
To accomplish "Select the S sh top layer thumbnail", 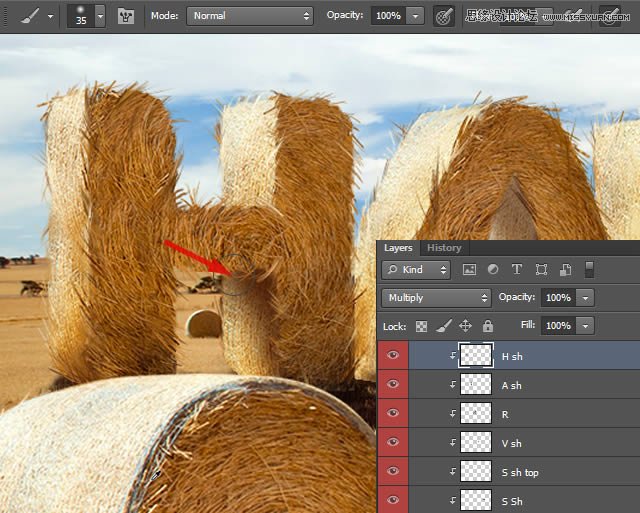I will (x=476, y=471).
